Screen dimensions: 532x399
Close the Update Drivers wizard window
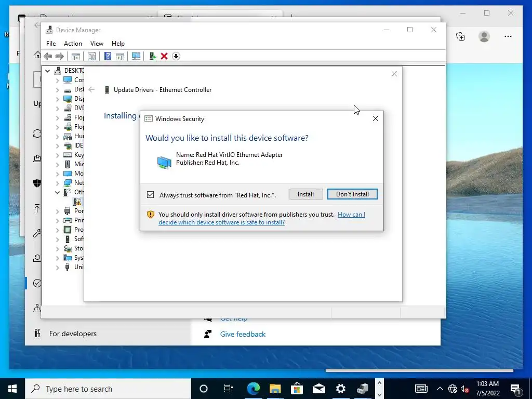point(394,74)
